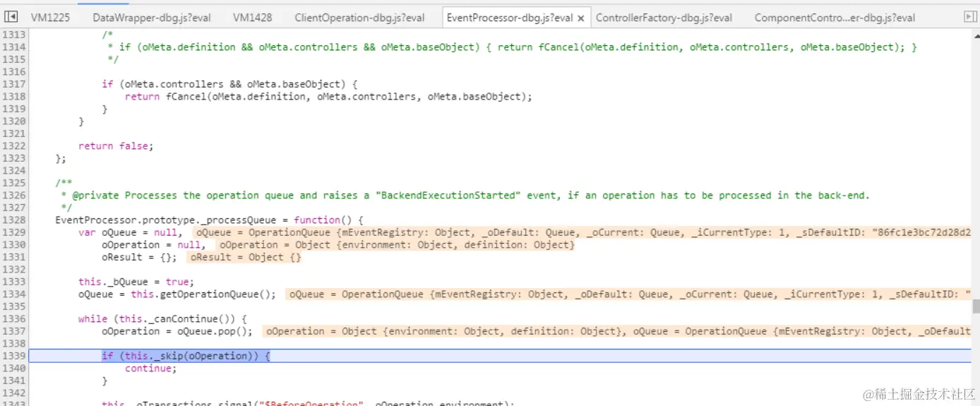Viewport: 980px width, 406px height.
Task: Click the oResult = Object {} inline value
Action: click(246, 257)
